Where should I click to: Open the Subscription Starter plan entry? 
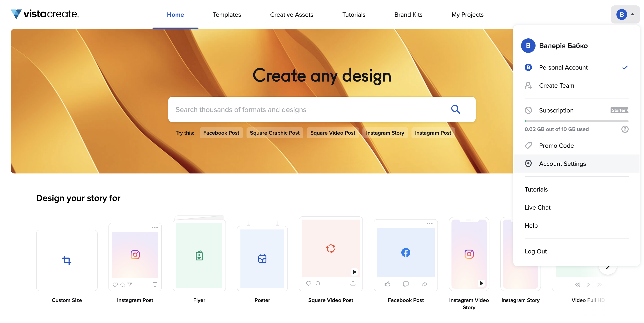[576, 110]
